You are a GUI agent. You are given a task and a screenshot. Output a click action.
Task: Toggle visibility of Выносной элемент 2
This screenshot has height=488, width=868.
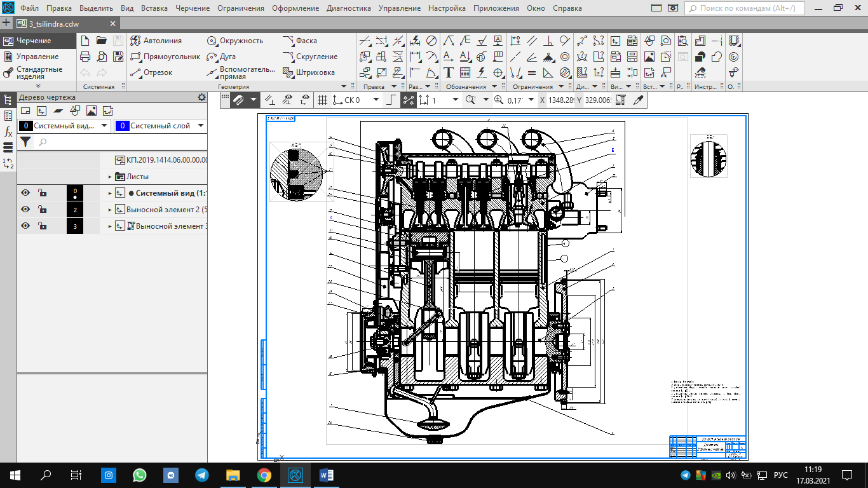25,210
